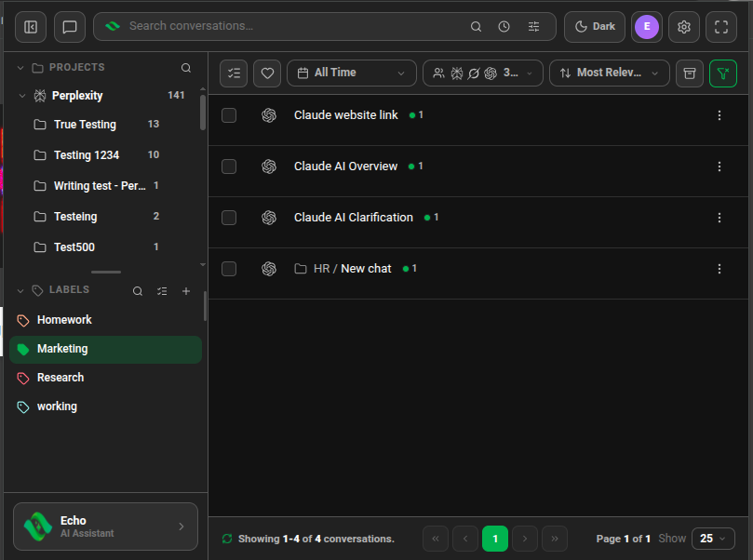Open the New chat conversation in HR
753x560 pixels.
(x=366, y=269)
